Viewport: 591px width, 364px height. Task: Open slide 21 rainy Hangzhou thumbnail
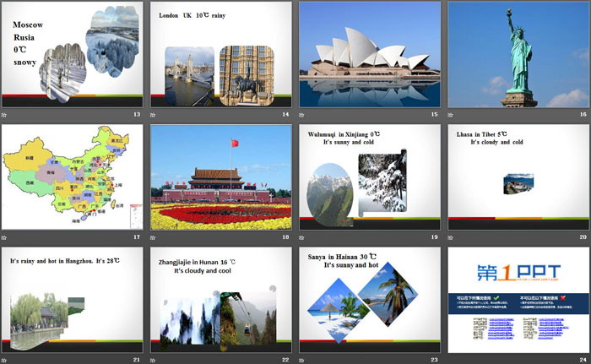[73, 301]
